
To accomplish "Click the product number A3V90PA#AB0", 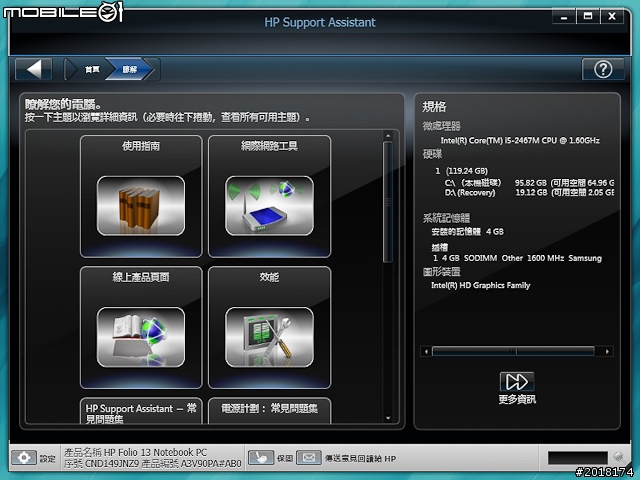I will tap(211, 464).
